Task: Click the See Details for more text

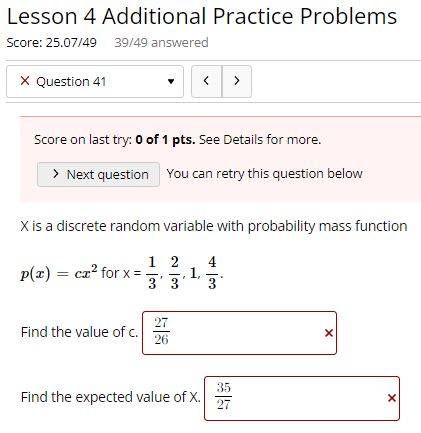Action: click(x=260, y=140)
